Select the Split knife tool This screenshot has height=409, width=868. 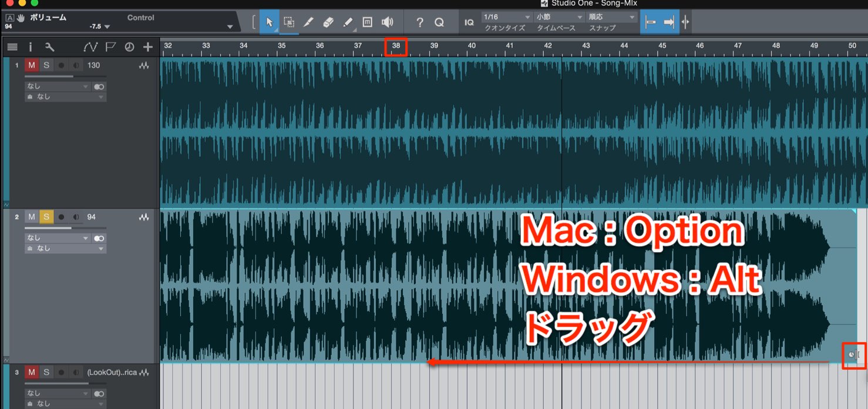pos(308,22)
